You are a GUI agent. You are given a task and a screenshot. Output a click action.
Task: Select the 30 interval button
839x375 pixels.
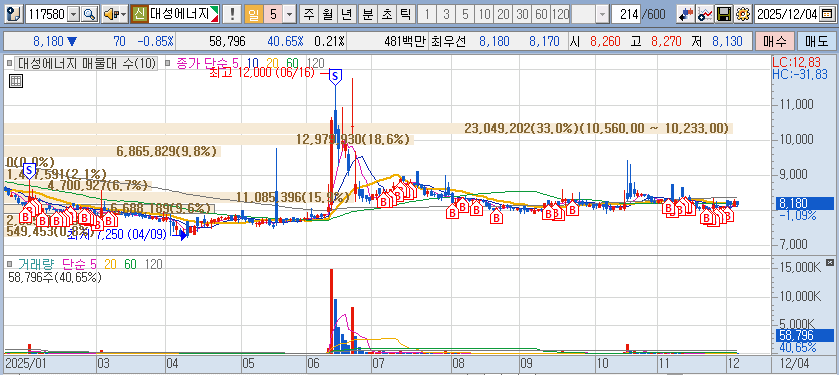pyautogui.click(x=522, y=14)
